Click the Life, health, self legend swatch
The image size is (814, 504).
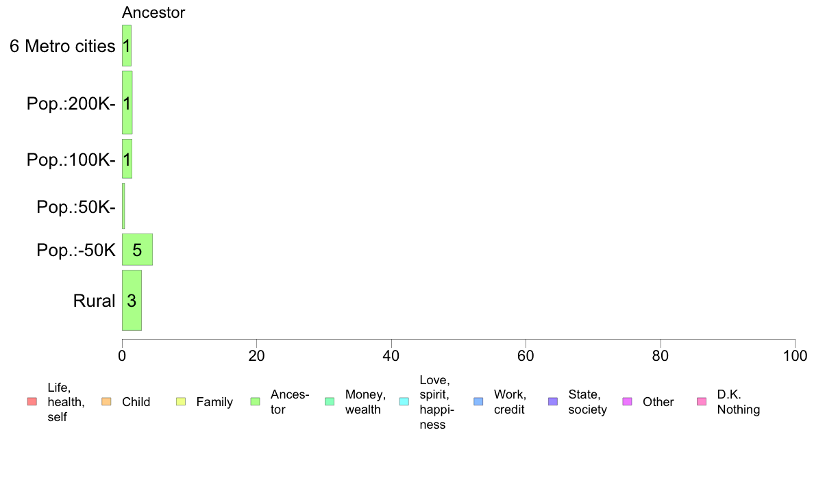click(x=32, y=402)
